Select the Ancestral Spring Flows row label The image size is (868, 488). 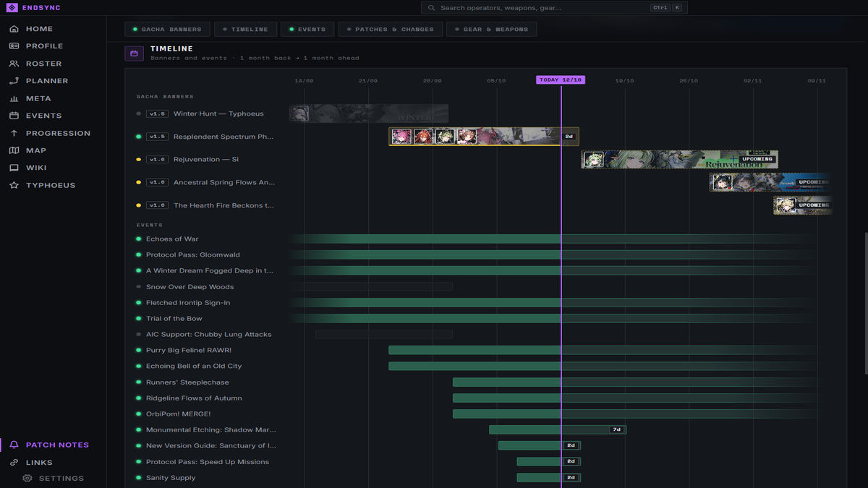pos(224,183)
